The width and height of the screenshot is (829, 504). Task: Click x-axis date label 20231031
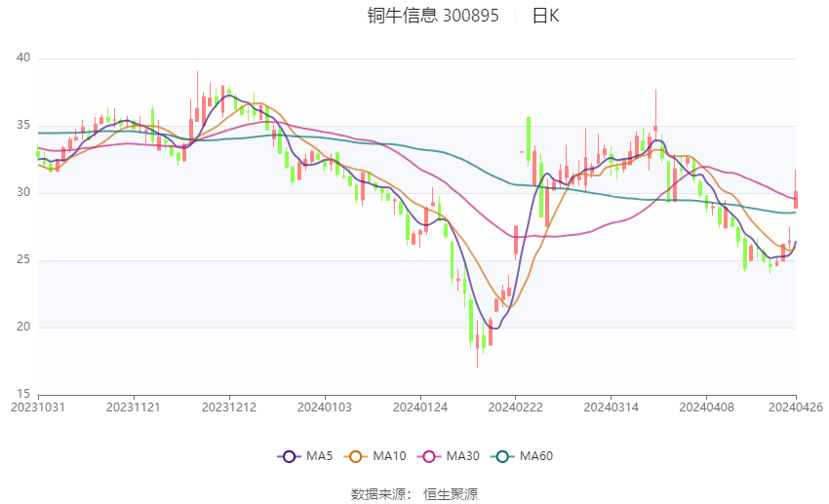[x=37, y=407]
